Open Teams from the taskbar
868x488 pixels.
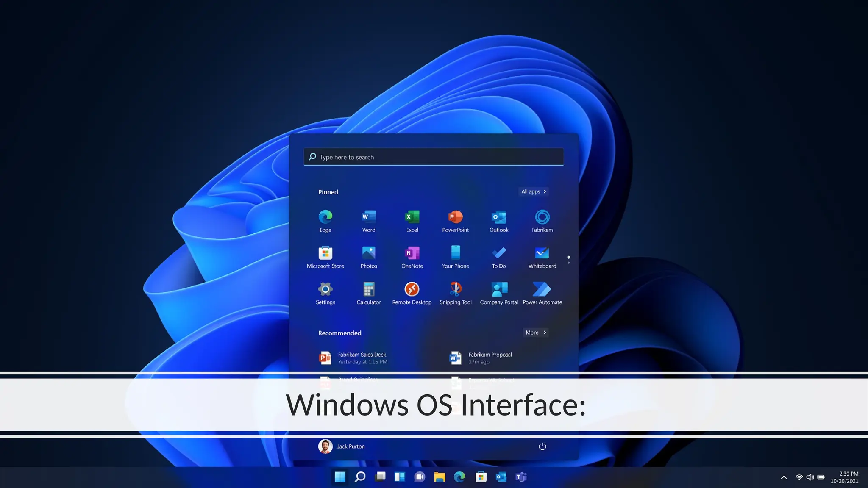(521, 477)
